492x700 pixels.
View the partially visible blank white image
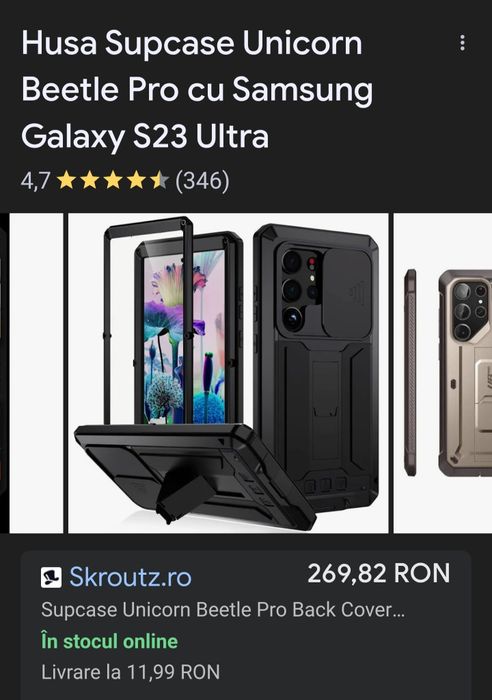pyautogui.click(x=36, y=373)
